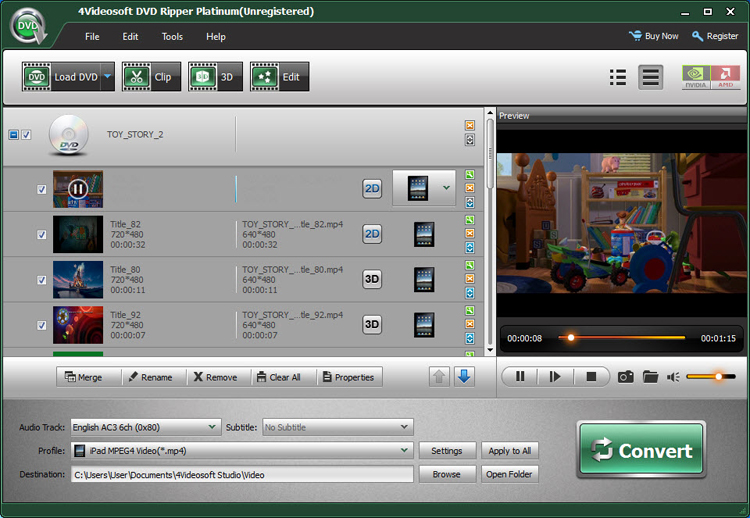
Task: Toggle the 2D button on the playing title
Action: tap(372, 188)
